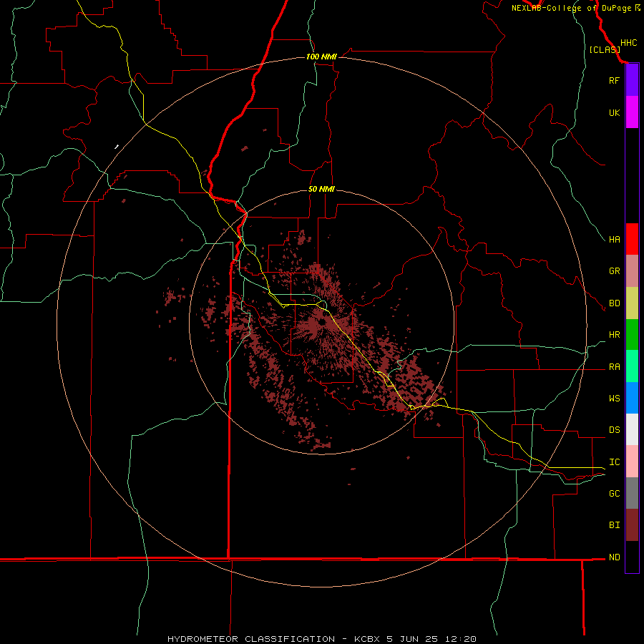
Task: Click the ND black legend swatch
Action: (632, 557)
